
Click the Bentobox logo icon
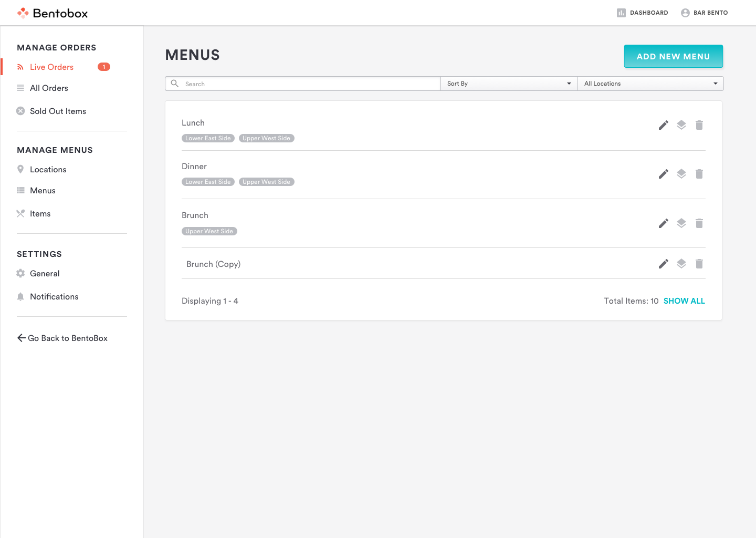click(23, 13)
